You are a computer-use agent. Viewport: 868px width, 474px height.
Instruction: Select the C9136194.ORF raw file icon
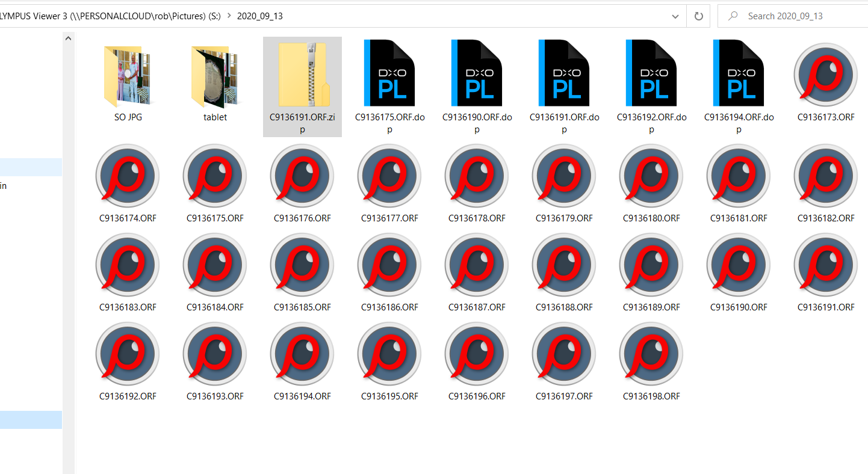click(x=302, y=354)
